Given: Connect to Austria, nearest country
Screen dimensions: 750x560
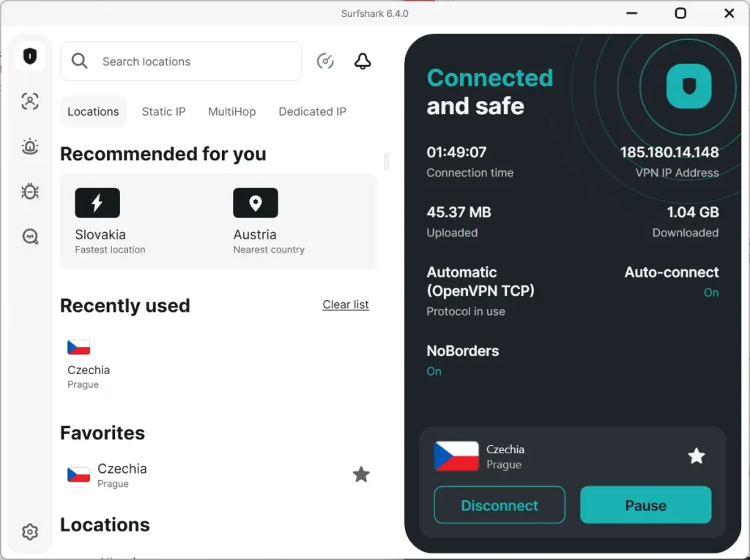Looking at the screenshot, I should (x=255, y=221).
